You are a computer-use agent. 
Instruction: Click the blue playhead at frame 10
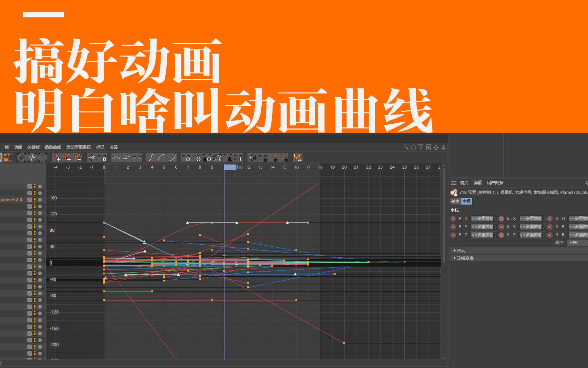pos(230,167)
